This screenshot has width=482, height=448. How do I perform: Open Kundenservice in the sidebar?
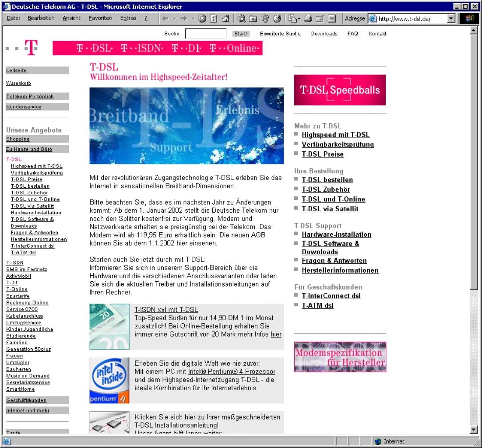click(24, 107)
